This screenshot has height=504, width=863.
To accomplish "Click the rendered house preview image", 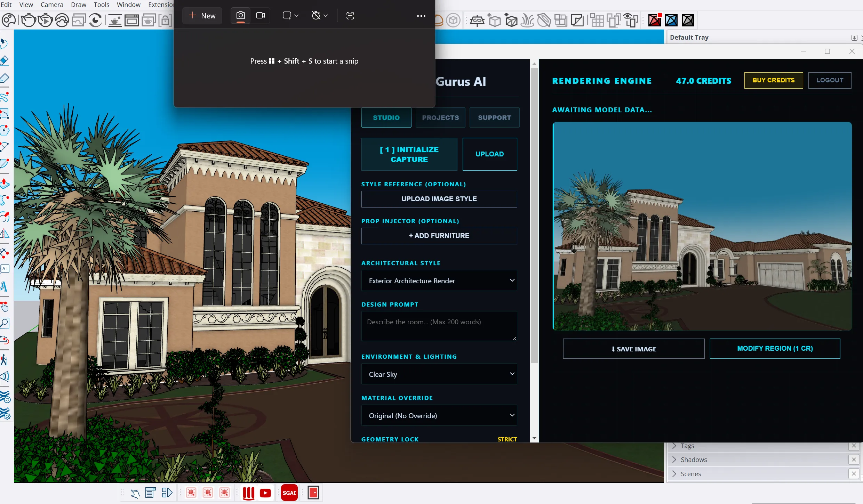I will coord(702,226).
